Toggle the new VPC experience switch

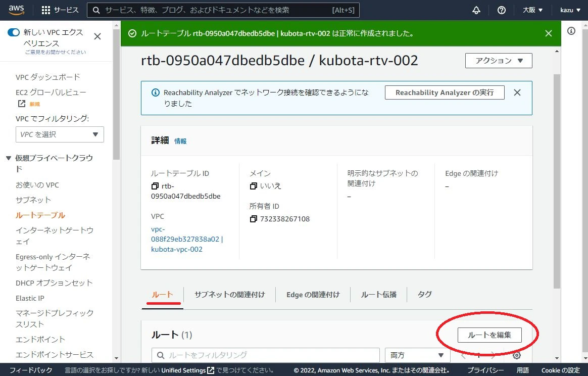coord(14,32)
